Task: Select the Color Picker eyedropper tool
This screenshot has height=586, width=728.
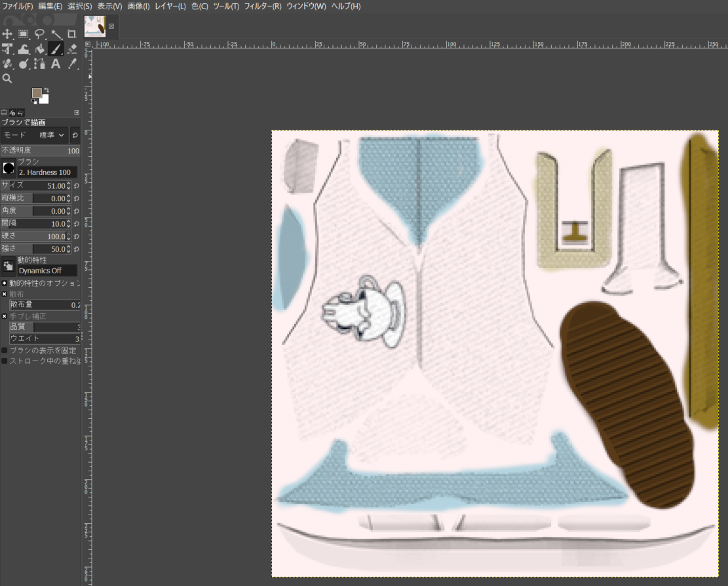Action: [x=72, y=64]
